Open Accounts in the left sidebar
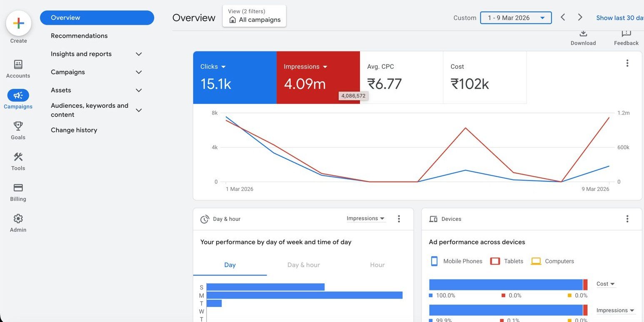This screenshot has width=644, height=322. (18, 65)
